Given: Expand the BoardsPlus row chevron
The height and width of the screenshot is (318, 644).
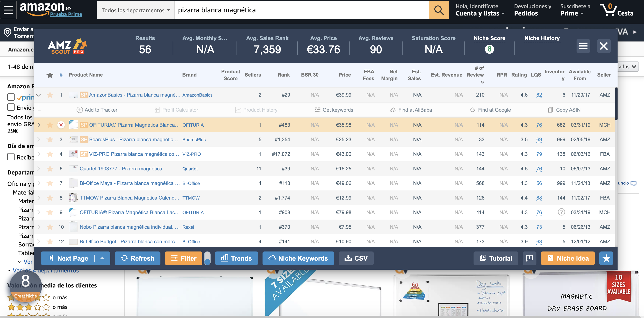Looking at the screenshot, I should pos(39,139).
